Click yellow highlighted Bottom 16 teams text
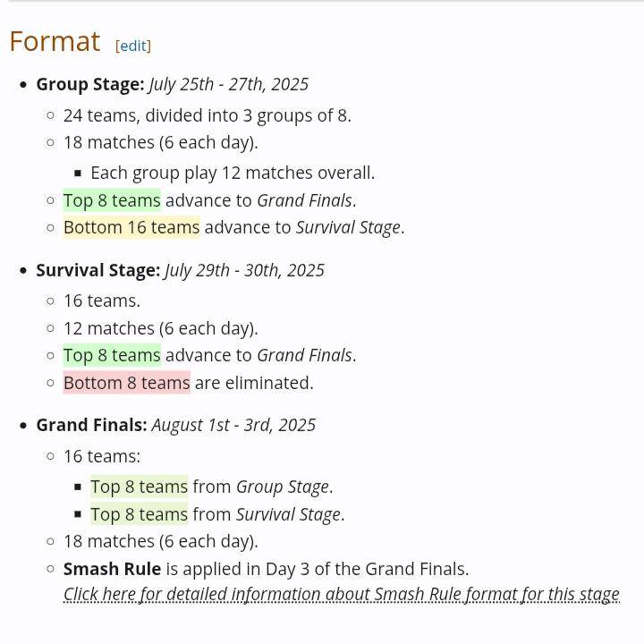The width and height of the screenshot is (644, 644). pos(131,227)
